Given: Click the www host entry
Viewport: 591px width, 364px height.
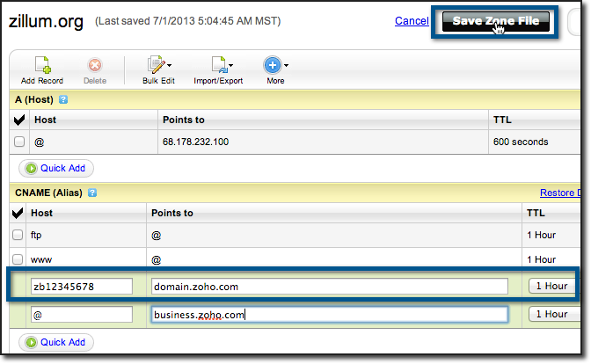Looking at the screenshot, I should [41, 259].
